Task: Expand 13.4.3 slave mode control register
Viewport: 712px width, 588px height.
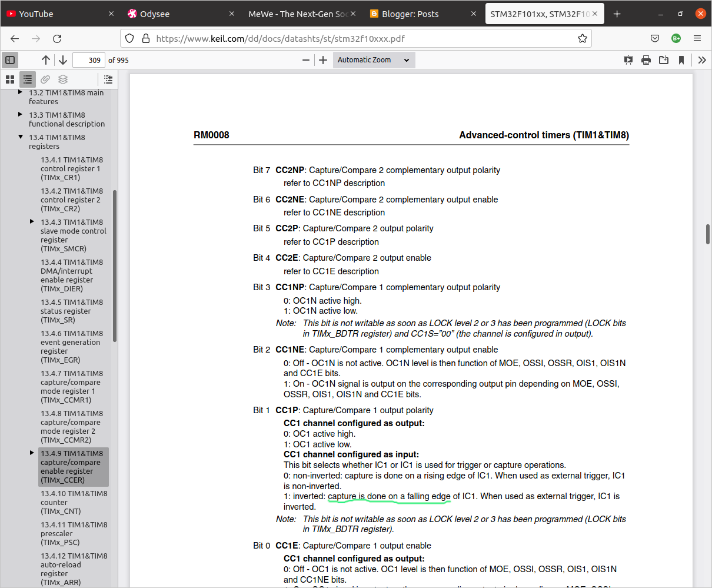Action: 32,222
